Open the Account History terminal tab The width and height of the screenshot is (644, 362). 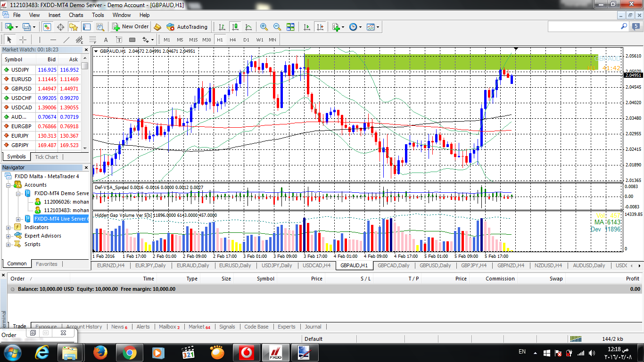[84, 327]
